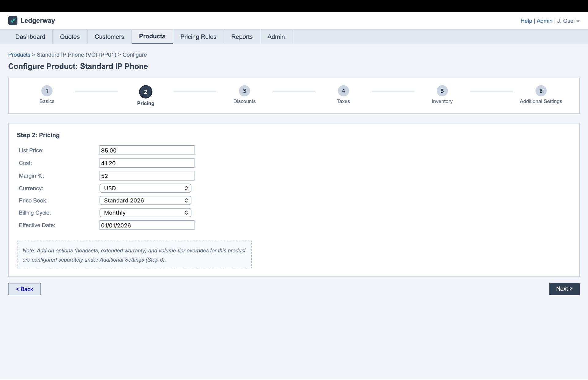Focus the Margin % field
The width and height of the screenshot is (588, 380).
click(147, 176)
